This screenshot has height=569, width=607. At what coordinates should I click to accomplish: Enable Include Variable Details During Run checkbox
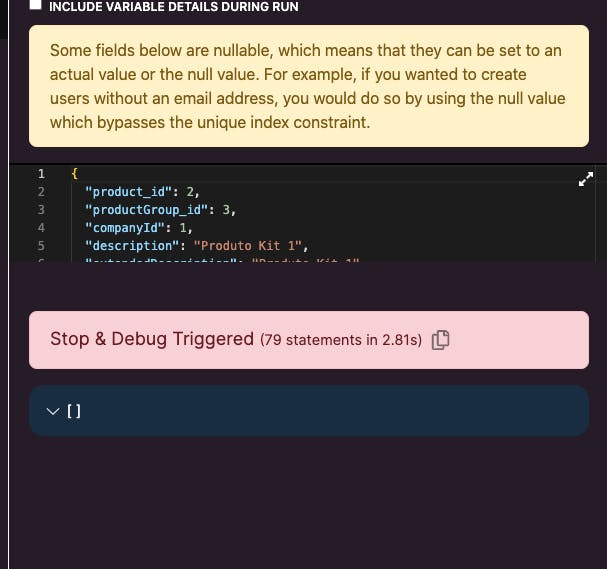pos(35,4)
